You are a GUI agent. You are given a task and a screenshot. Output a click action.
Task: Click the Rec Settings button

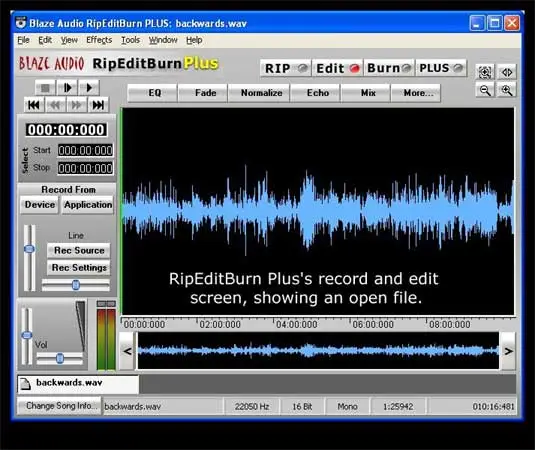[79, 268]
